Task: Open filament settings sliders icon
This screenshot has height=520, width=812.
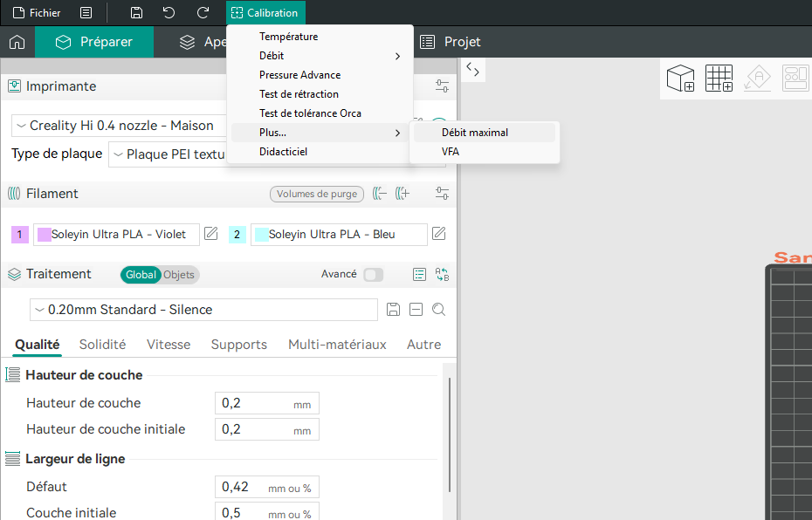Action: pos(442,194)
